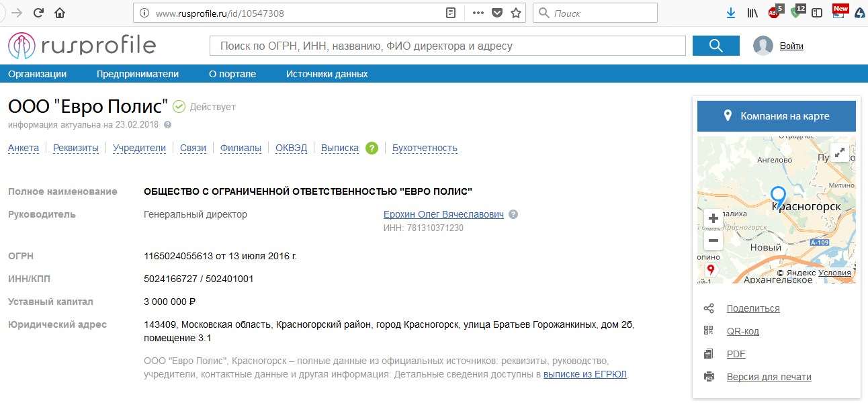Open the QR-код link
Screen dimensions: 868x405
(743, 331)
